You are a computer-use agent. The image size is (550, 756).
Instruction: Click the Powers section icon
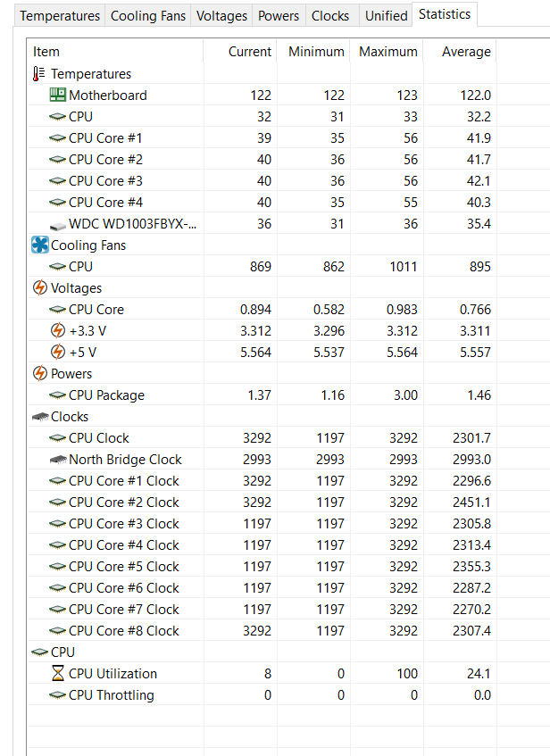point(39,374)
